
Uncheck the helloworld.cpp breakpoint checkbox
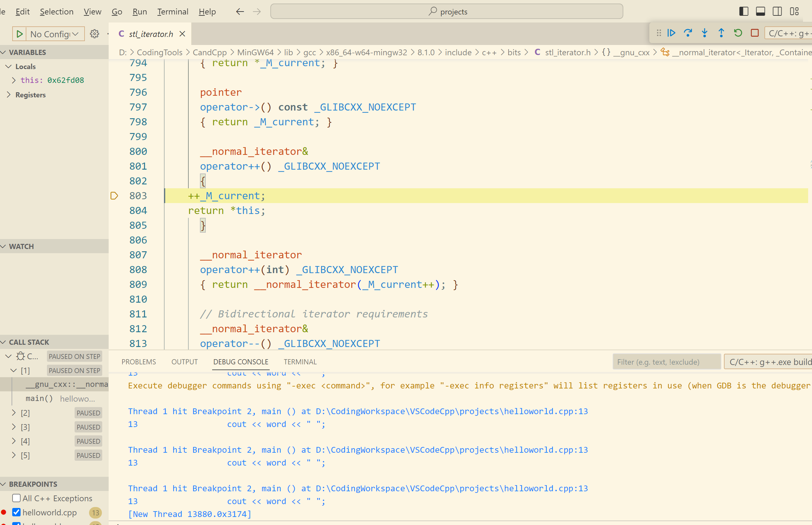point(16,512)
